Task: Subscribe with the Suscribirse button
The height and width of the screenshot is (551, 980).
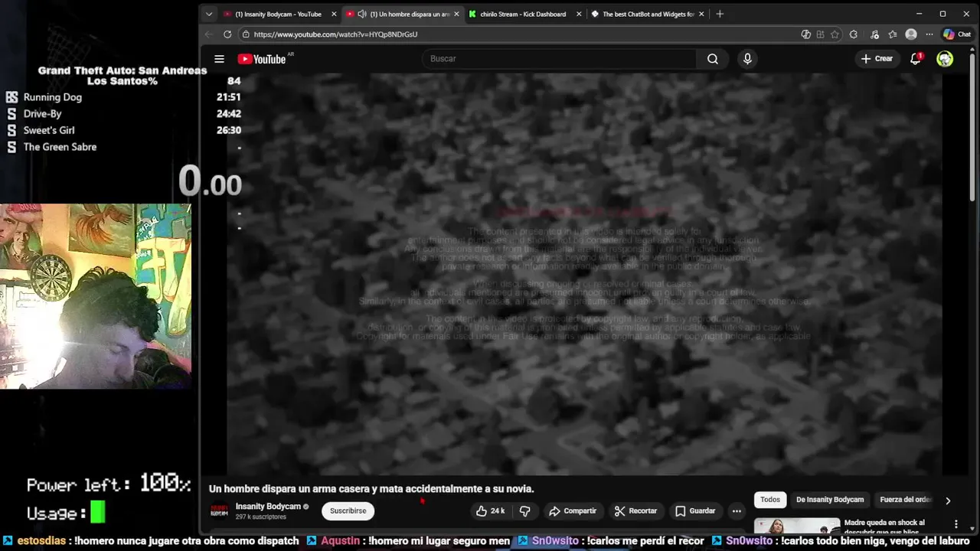Action: [x=348, y=510]
